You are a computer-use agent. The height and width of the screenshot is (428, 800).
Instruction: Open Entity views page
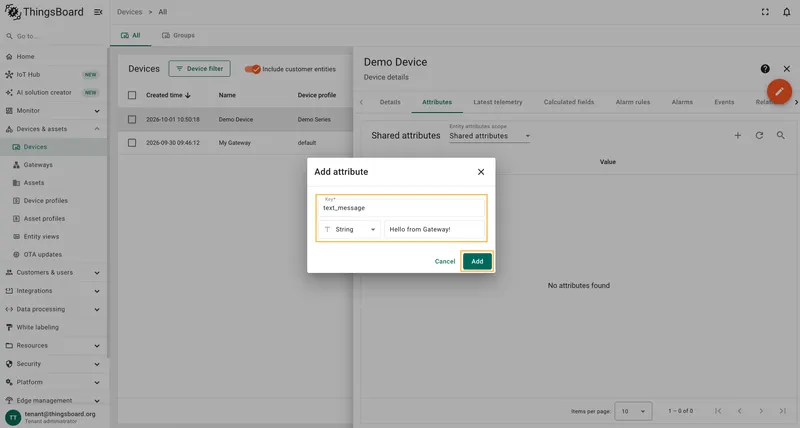pos(54,237)
